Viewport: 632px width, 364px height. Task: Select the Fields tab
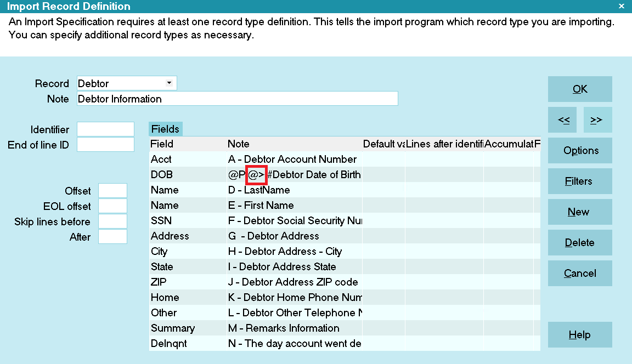tap(165, 129)
